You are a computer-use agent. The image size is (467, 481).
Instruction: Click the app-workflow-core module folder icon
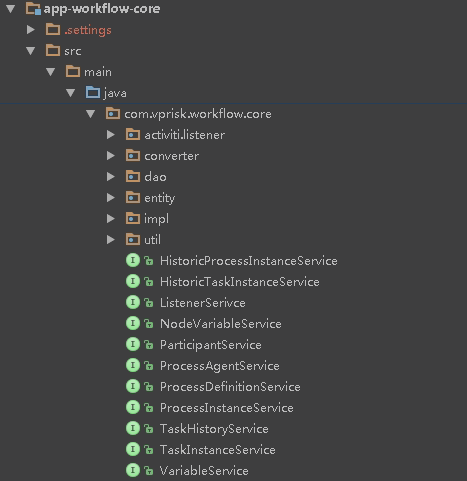pyautogui.click(x=33, y=9)
